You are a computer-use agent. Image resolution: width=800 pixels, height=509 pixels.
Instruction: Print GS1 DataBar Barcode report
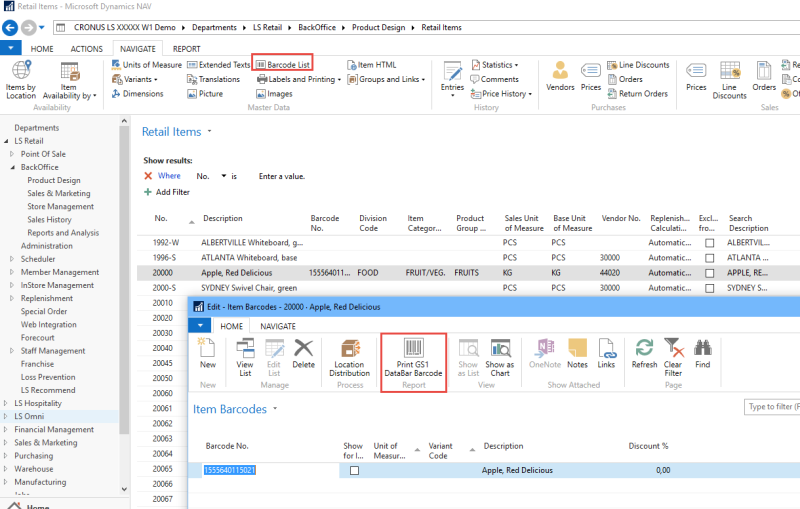pyautogui.click(x=413, y=357)
